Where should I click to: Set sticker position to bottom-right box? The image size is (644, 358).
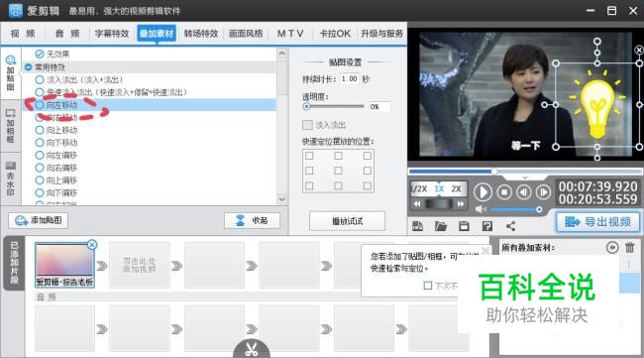368,185
